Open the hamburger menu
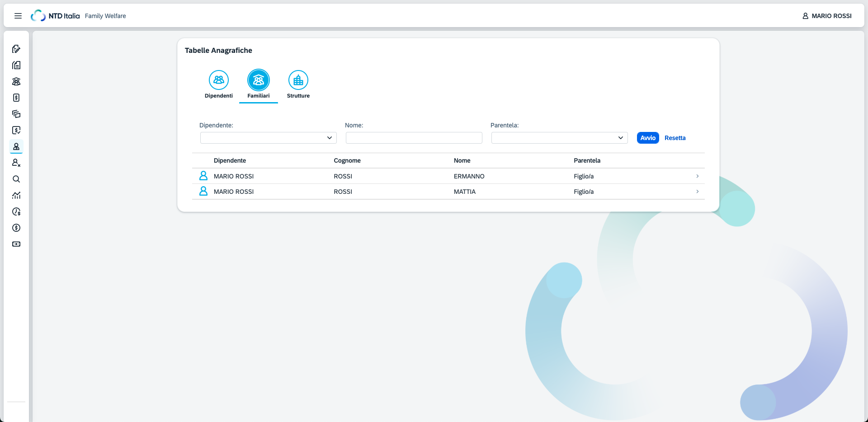The image size is (868, 422). pyautogui.click(x=18, y=16)
